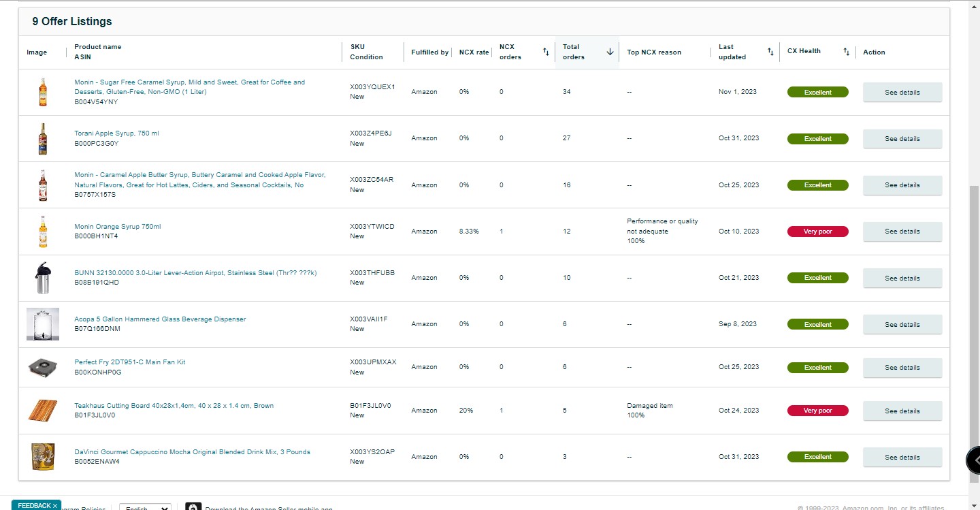This screenshot has height=510, width=980.
Task: Select SKU X003YTWICD
Action: 372,227
